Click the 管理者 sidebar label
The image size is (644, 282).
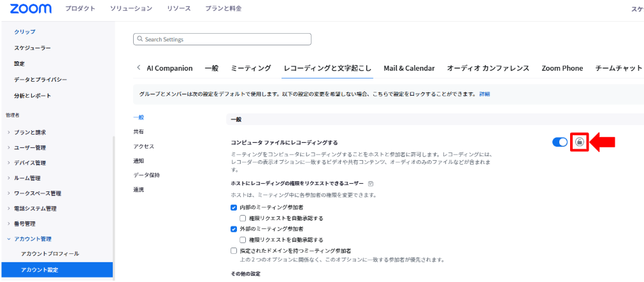click(x=13, y=115)
